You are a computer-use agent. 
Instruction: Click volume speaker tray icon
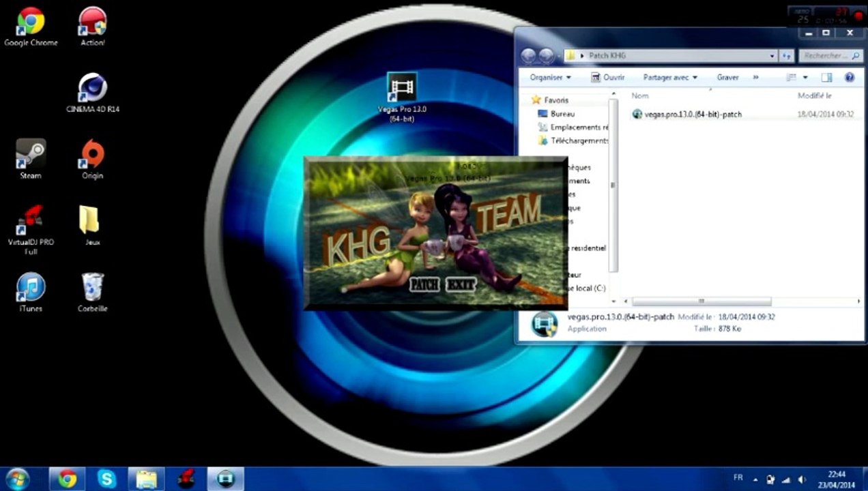[802, 479]
